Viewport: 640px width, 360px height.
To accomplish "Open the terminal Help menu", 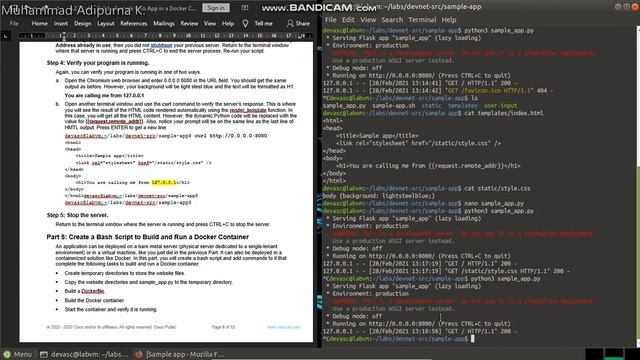I will click(449, 20).
